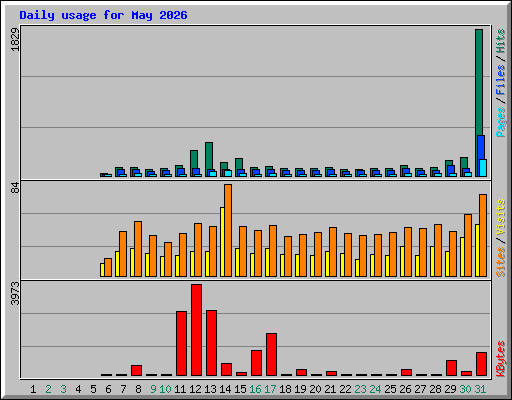Click the red KBytes bar for day 29
This screenshot has width=512, height=400.
coord(451,368)
